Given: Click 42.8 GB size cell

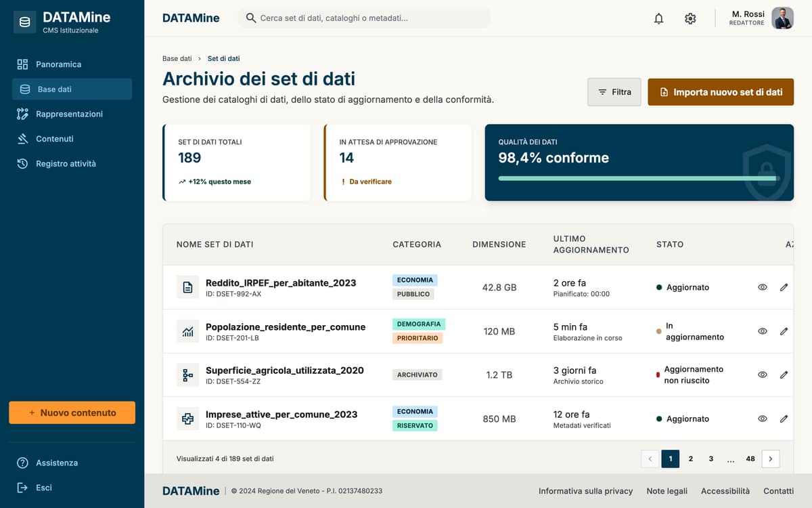Looking at the screenshot, I should (499, 287).
